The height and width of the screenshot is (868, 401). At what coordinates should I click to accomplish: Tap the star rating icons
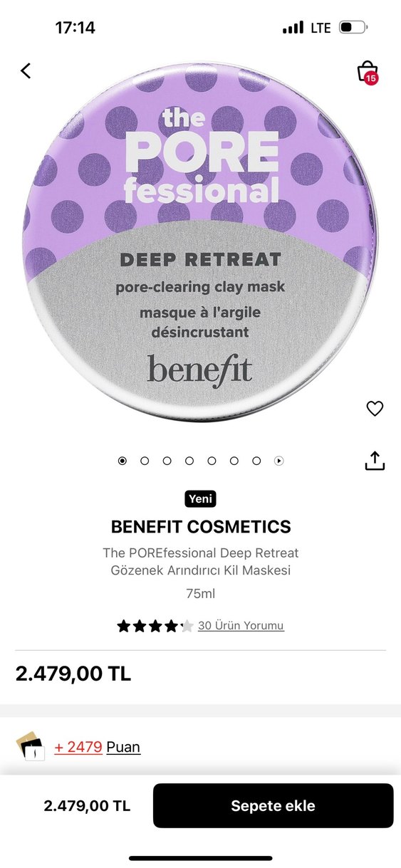pos(155,626)
